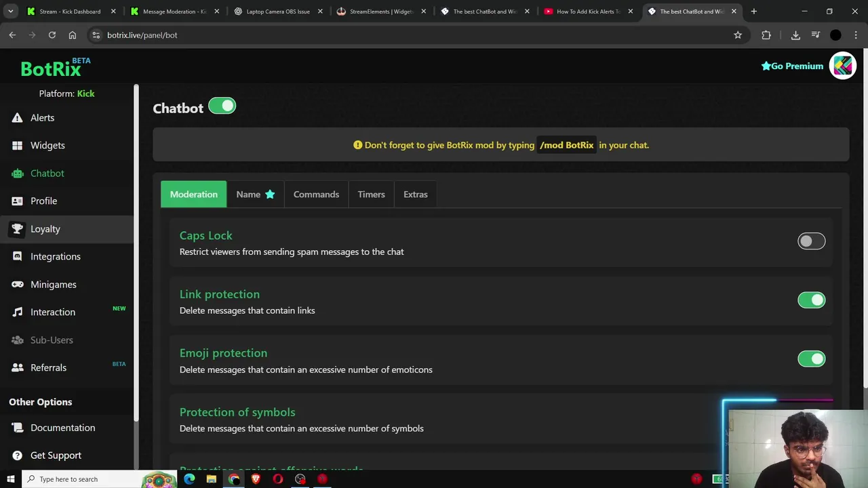This screenshot has width=868, height=488.
Task: Switch to Message Moderation browser tab
Action: 174,12
